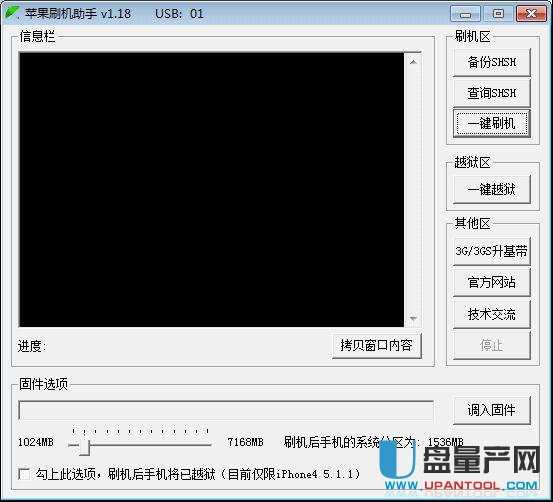The width and height of the screenshot is (553, 502).
Task: Click 拷贝窗口内容 to copy window contents
Action: point(377,345)
